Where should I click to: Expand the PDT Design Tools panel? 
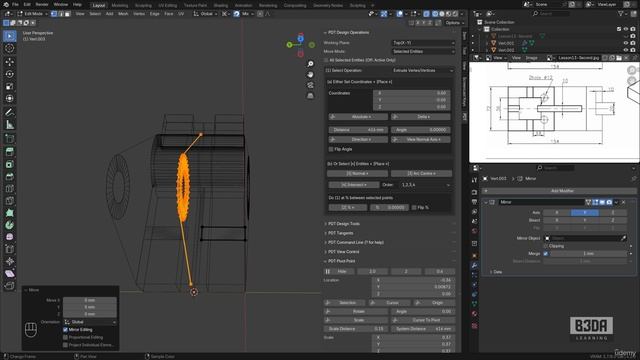(x=344, y=224)
